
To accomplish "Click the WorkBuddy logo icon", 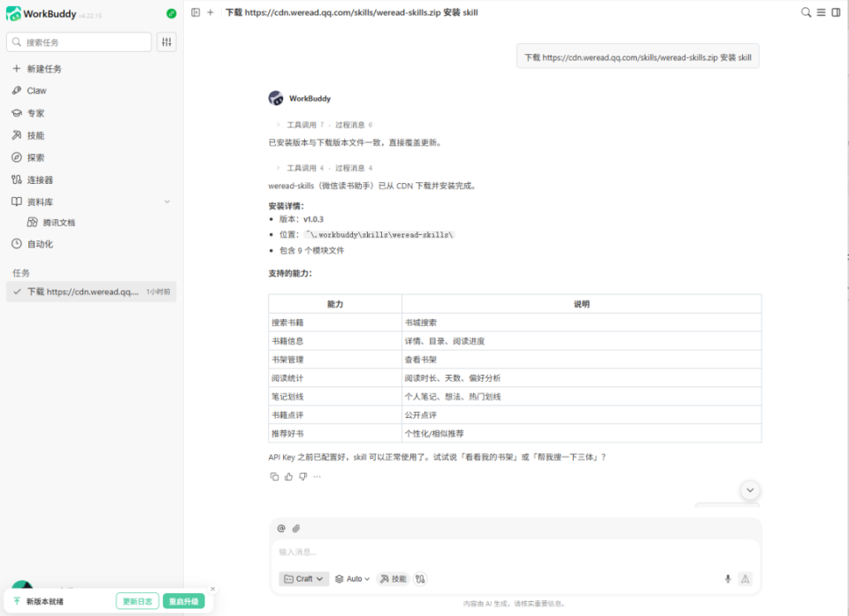I will tap(13, 13).
